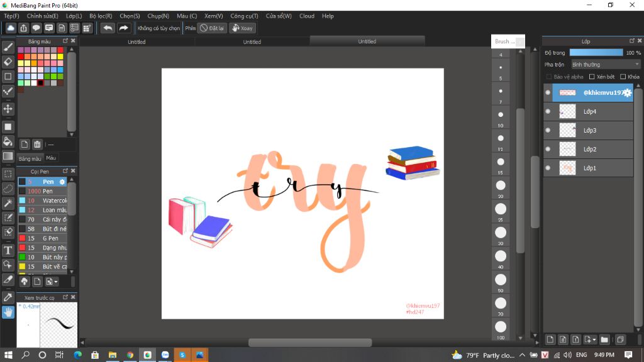Download cloud brush in brush panel
The image size is (644, 362).
[x=25, y=282]
